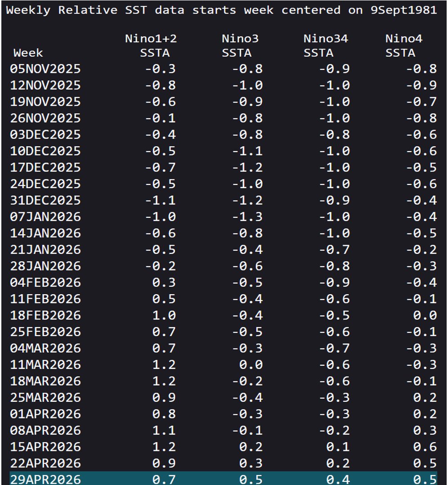Select the 25MAR2026 week label
Screen dimensions: 448x485
coord(45,397)
